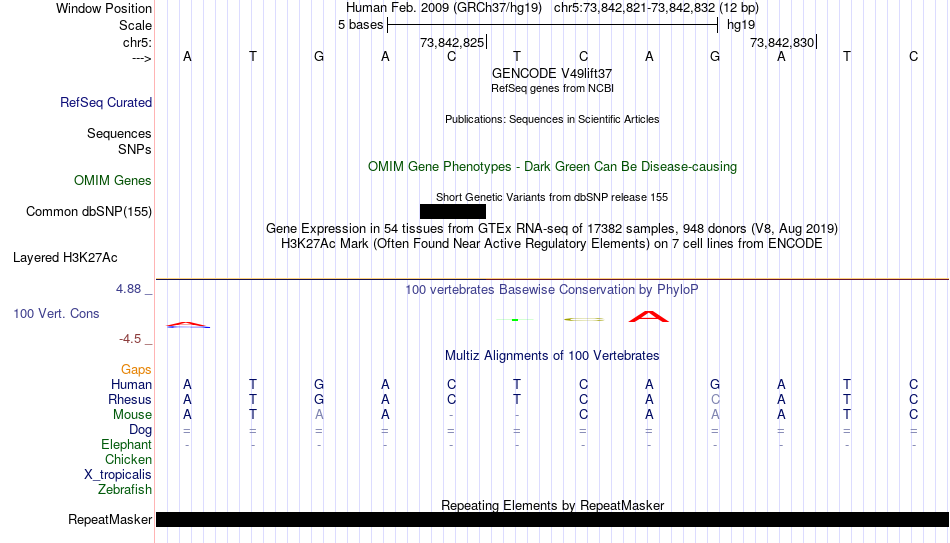Click the Gaps row label

click(x=136, y=369)
